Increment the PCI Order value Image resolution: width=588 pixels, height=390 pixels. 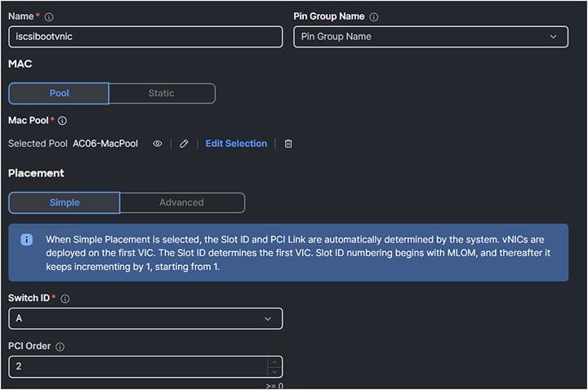coord(274,361)
